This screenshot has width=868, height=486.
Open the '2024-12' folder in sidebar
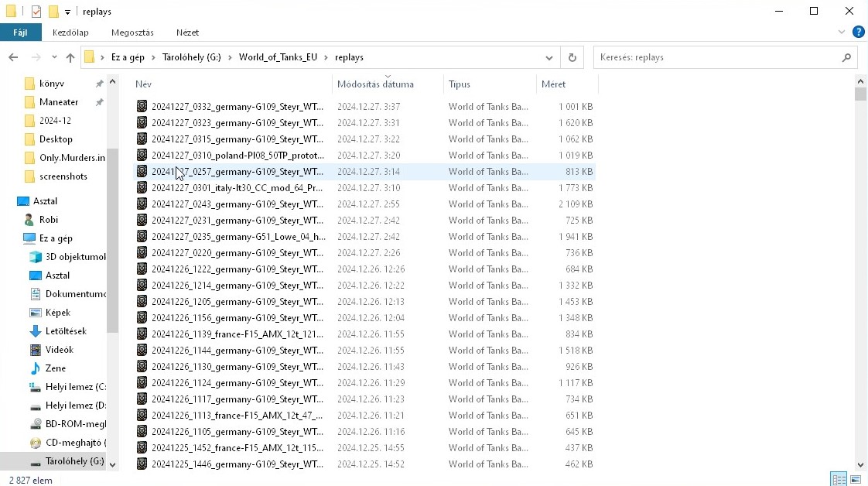click(55, 121)
